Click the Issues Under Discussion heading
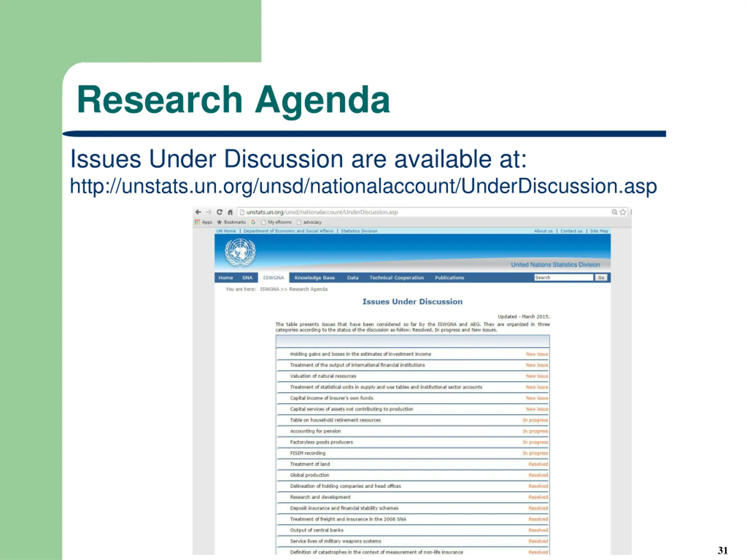The width and height of the screenshot is (747, 560). coord(412,302)
